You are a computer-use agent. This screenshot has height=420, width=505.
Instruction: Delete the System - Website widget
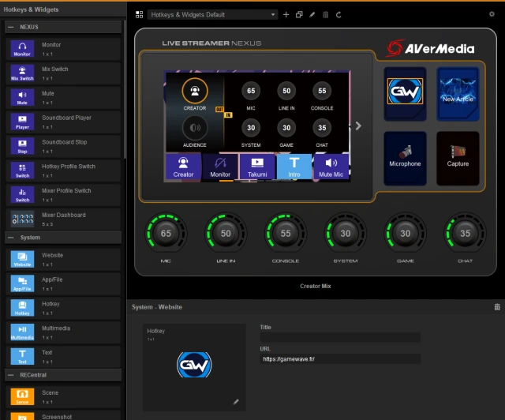pos(497,307)
